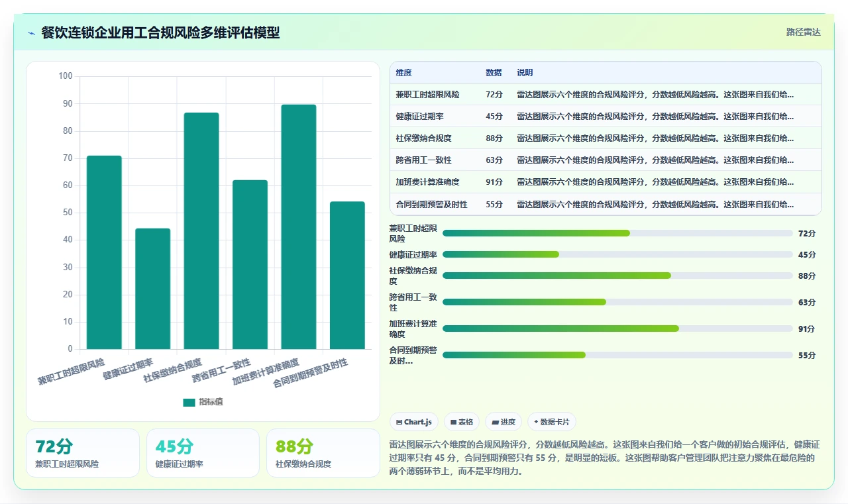Viewport: 848px width, 504px height.
Task: Click the 63分 label beside progress bar
Action: click(807, 303)
